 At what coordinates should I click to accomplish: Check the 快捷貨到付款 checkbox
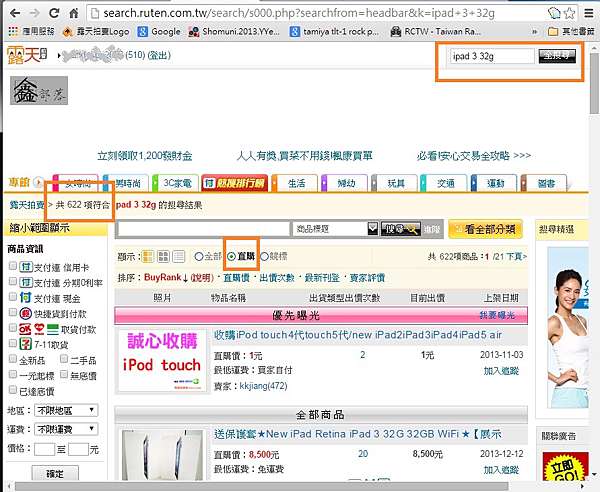13,312
